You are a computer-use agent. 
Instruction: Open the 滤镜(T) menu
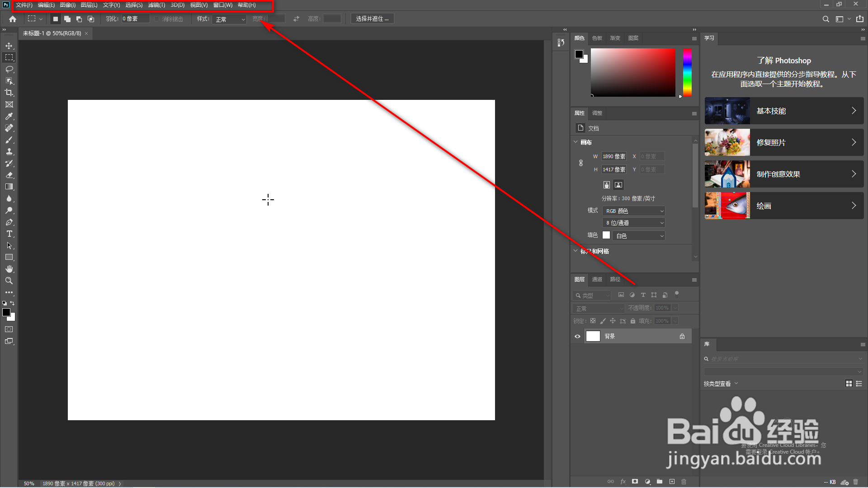pos(156,5)
